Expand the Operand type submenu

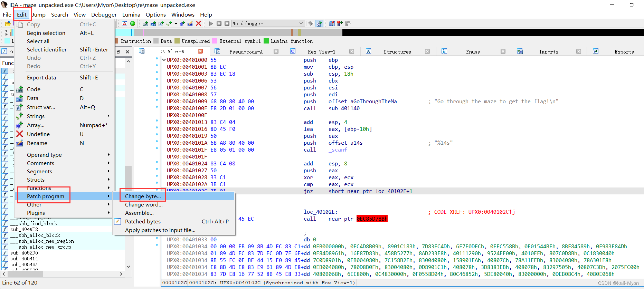(65, 155)
